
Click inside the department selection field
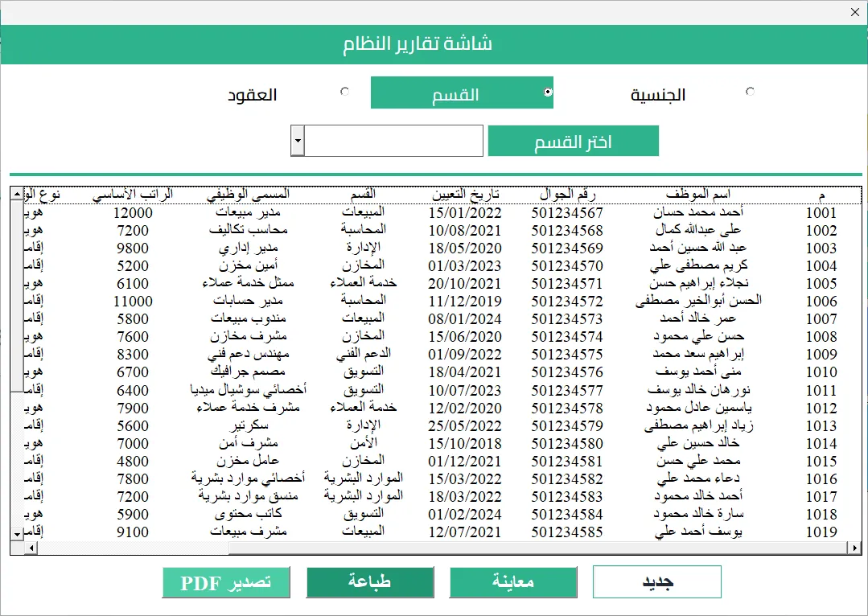click(393, 141)
